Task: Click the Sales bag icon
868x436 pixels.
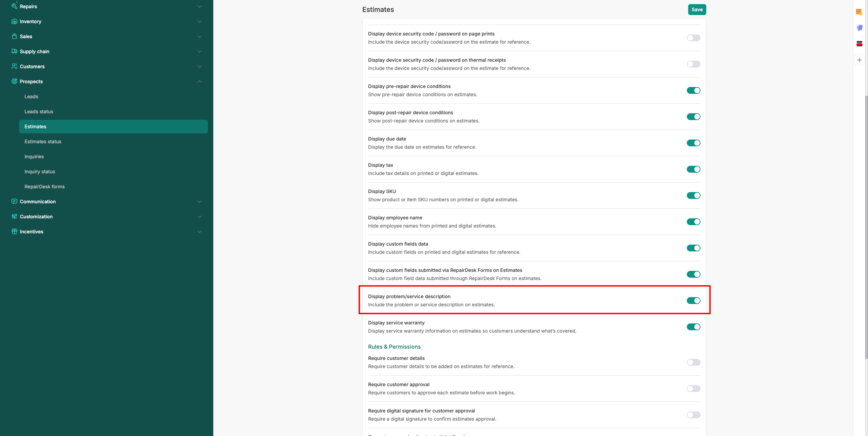Action: (x=14, y=37)
